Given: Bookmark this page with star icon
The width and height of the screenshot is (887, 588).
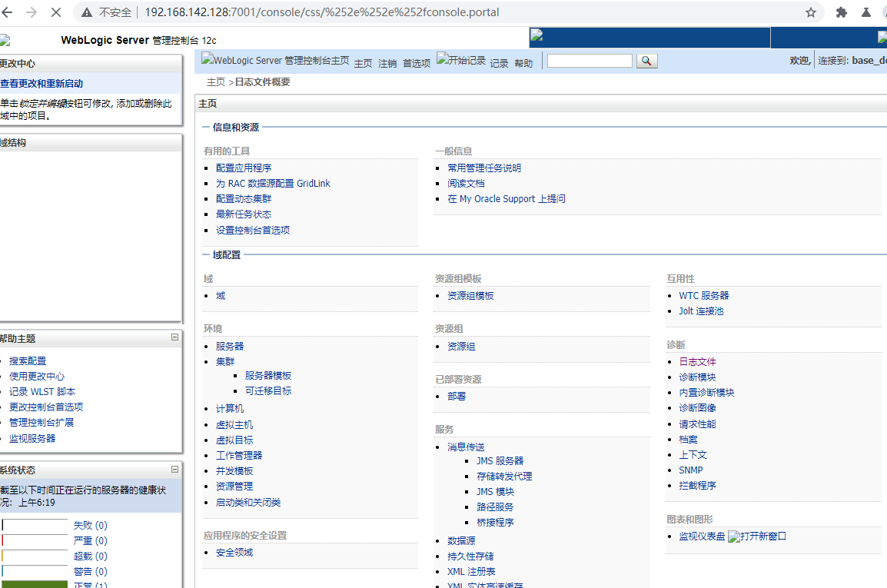Looking at the screenshot, I should tap(811, 12).
